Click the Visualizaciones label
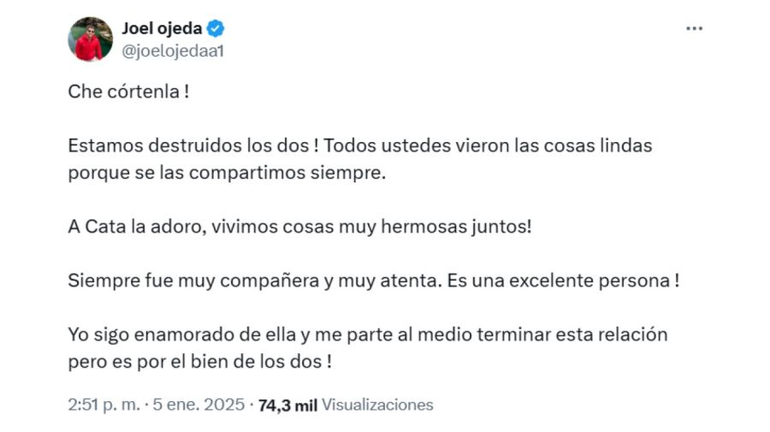770x432 pixels. coord(378,405)
